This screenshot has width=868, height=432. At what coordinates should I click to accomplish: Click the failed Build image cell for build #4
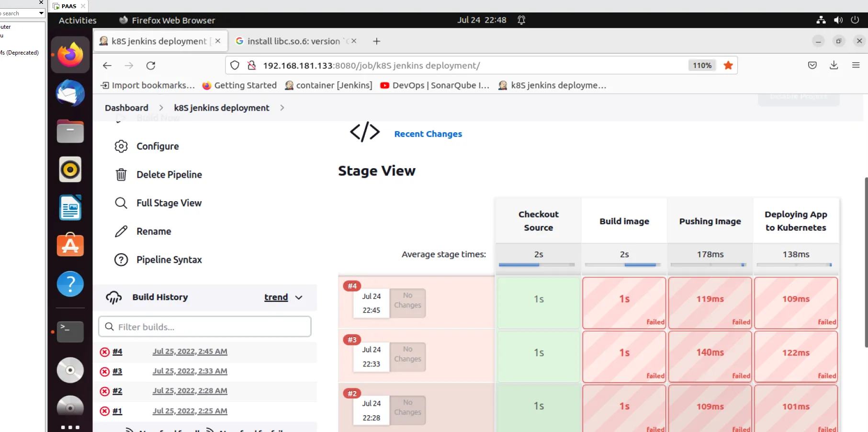click(624, 303)
